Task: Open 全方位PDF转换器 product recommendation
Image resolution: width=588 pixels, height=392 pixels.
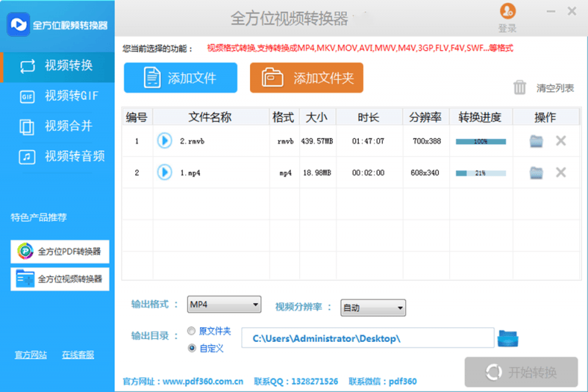Action: point(60,252)
